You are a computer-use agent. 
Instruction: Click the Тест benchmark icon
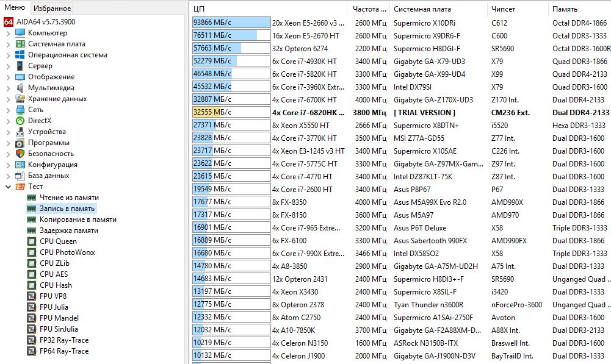pyautogui.click(x=20, y=187)
